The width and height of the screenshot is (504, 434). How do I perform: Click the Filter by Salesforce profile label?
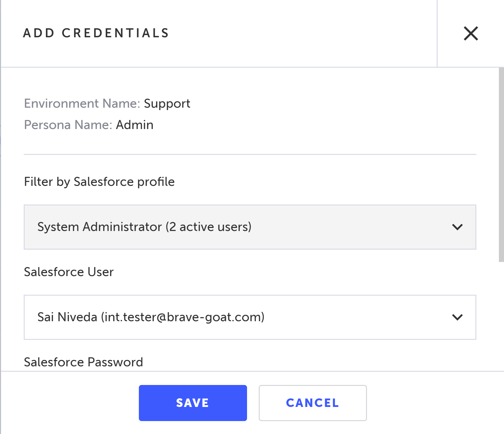[99, 182]
